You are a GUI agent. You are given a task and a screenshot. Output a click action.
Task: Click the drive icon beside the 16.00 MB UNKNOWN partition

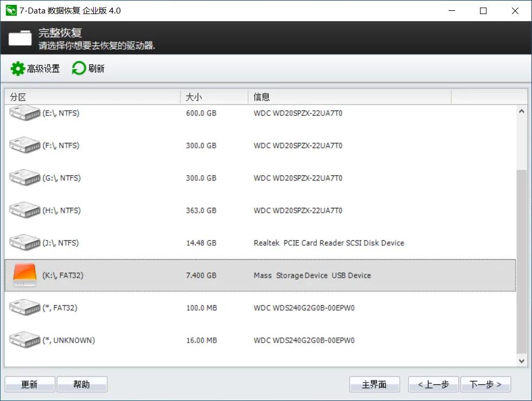(x=25, y=340)
